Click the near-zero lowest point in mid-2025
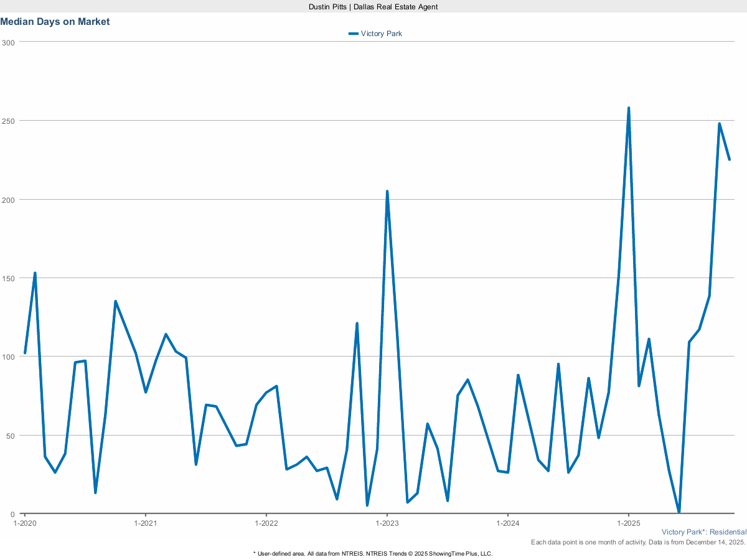This screenshot has height=560, width=747. (x=679, y=511)
